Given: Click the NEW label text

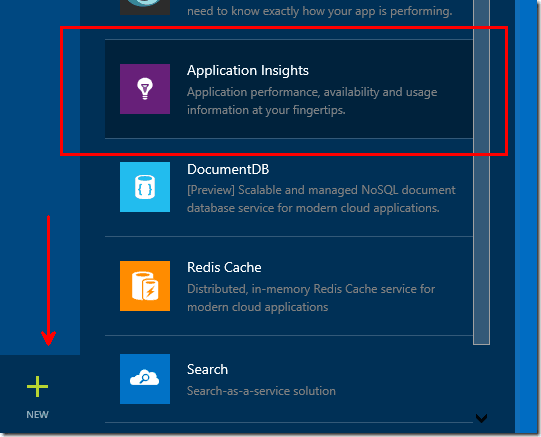Looking at the screenshot, I should [37, 415].
